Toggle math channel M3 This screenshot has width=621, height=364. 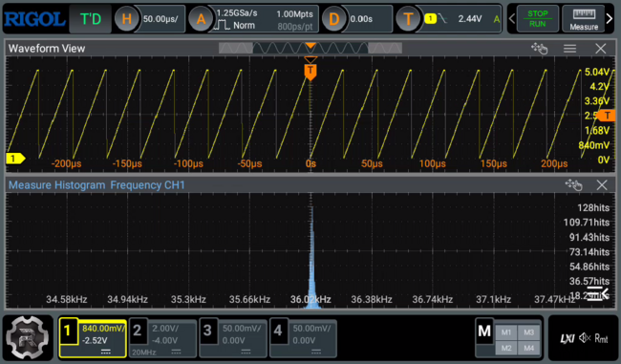pos(528,332)
